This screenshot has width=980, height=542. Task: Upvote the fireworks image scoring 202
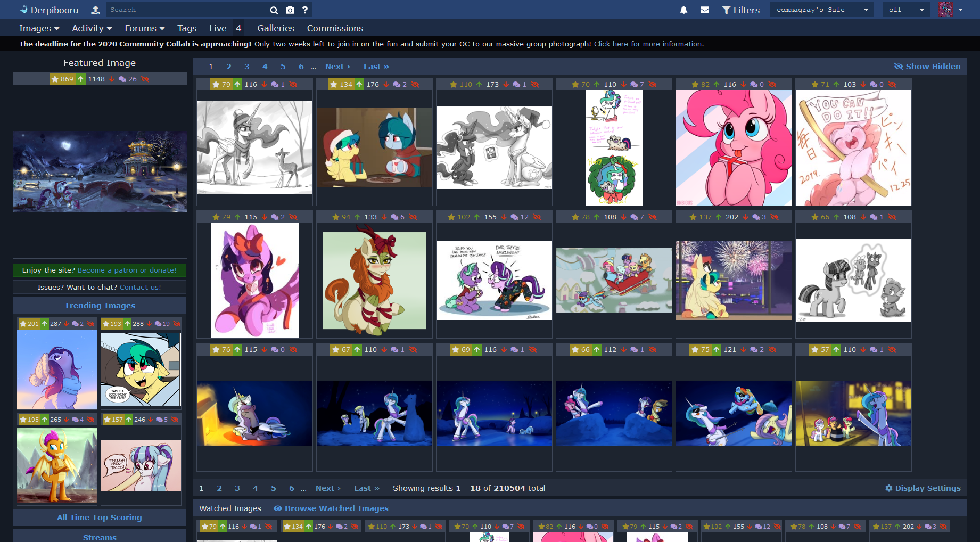pyautogui.click(x=719, y=217)
